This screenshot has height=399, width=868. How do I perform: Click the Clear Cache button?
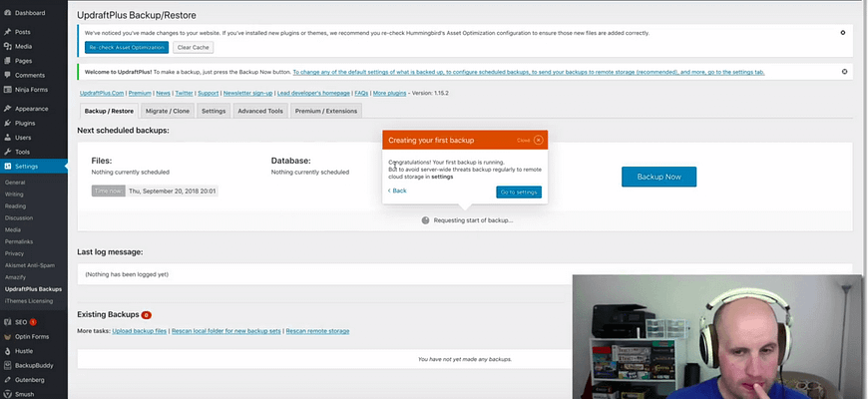click(x=194, y=48)
